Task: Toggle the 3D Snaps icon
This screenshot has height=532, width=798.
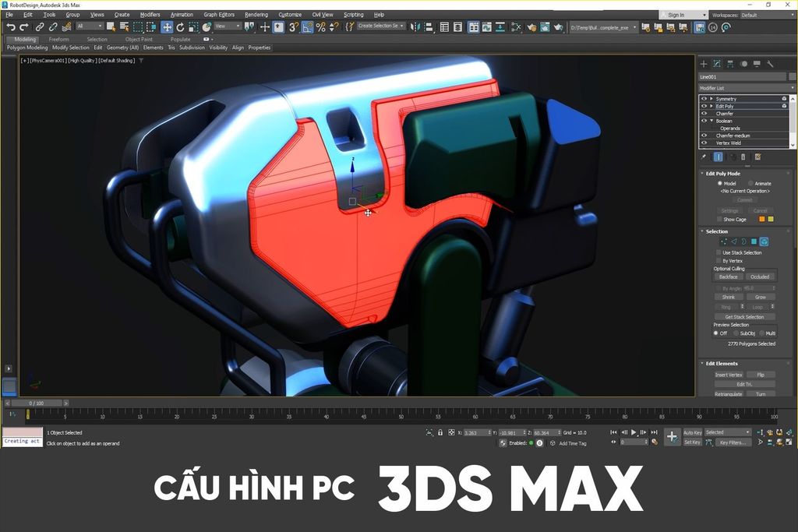Action: [294, 27]
